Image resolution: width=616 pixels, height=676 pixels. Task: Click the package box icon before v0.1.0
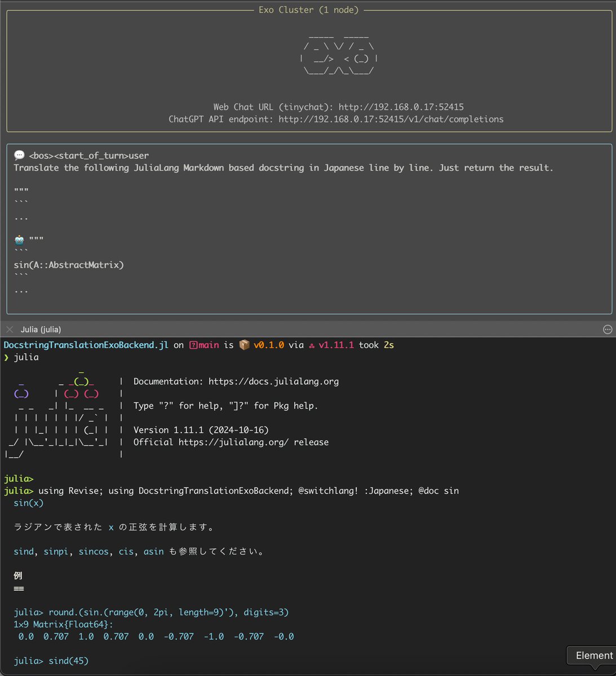244,345
